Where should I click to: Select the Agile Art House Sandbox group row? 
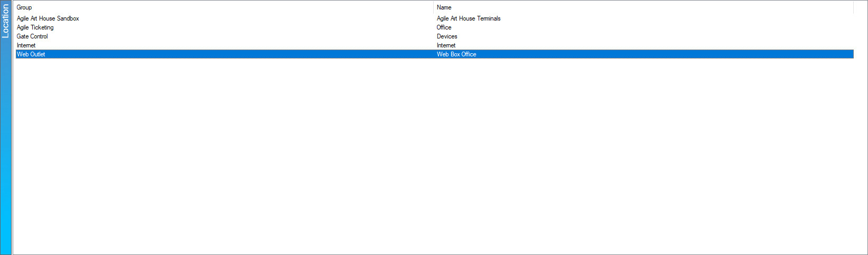pos(434,18)
